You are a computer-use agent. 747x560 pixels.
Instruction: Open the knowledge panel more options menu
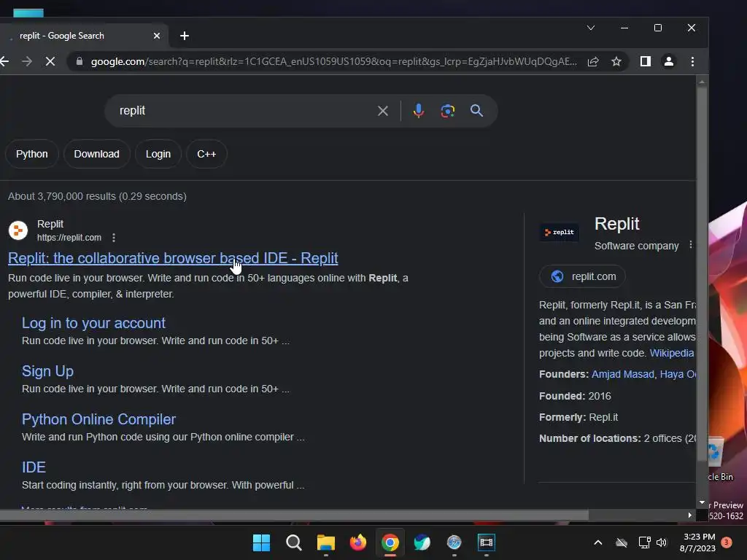click(691, 245)
